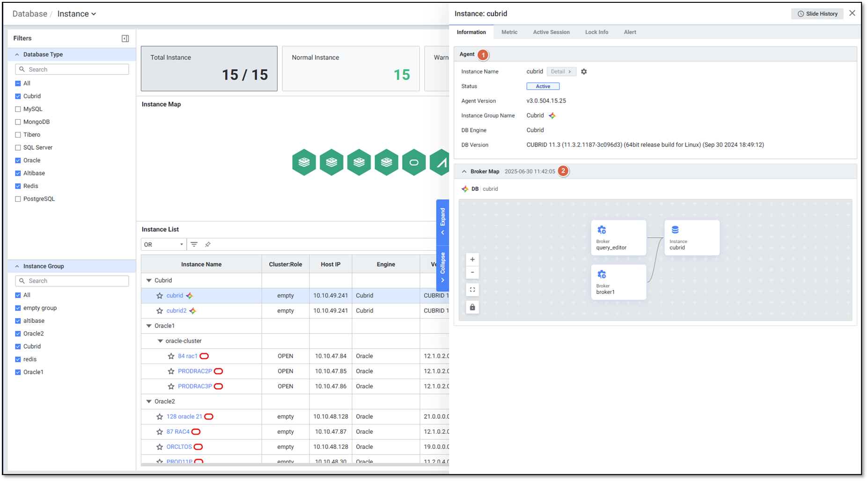Click the Database Type search field
The image size is (868, 481).
(72, 69)
